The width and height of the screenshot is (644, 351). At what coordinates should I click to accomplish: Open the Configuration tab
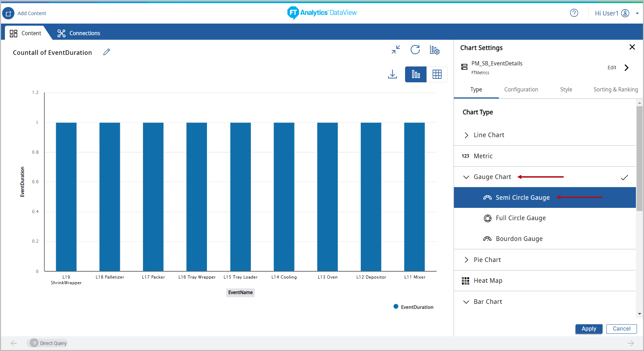coord(521,89)
